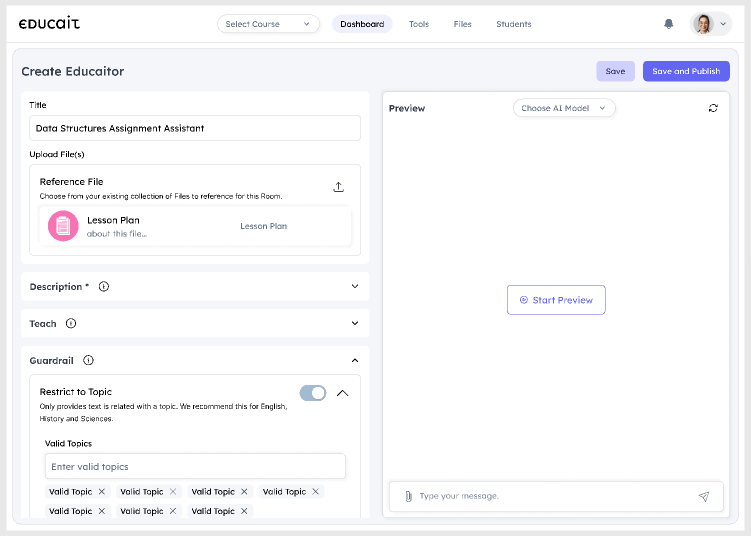Viewport: 751px width, 536px height.
Task: Open the Choose AI Model dropdown
Action: tap(564, 108)
